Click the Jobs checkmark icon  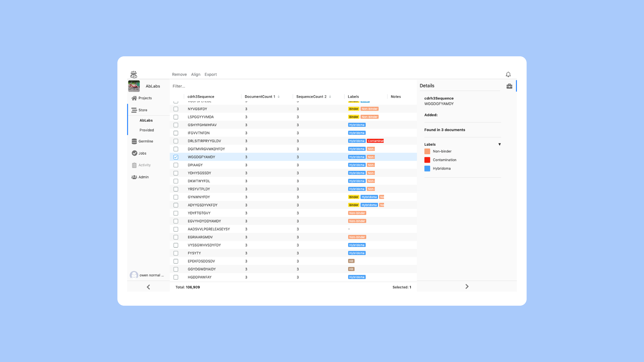135,153
